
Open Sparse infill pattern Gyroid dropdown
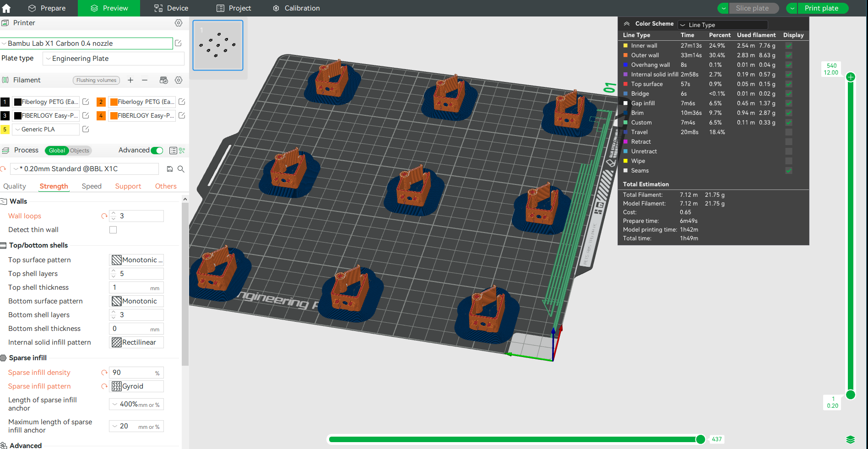point(136,386)
